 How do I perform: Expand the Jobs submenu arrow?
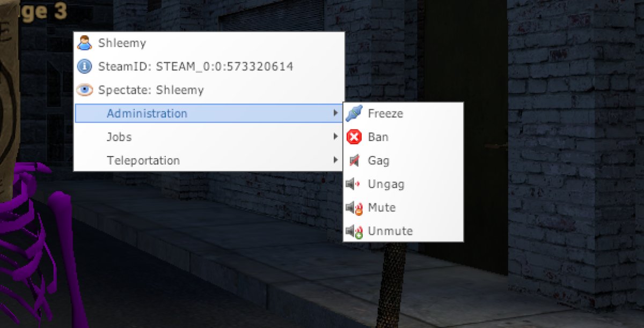pos(335,137)
